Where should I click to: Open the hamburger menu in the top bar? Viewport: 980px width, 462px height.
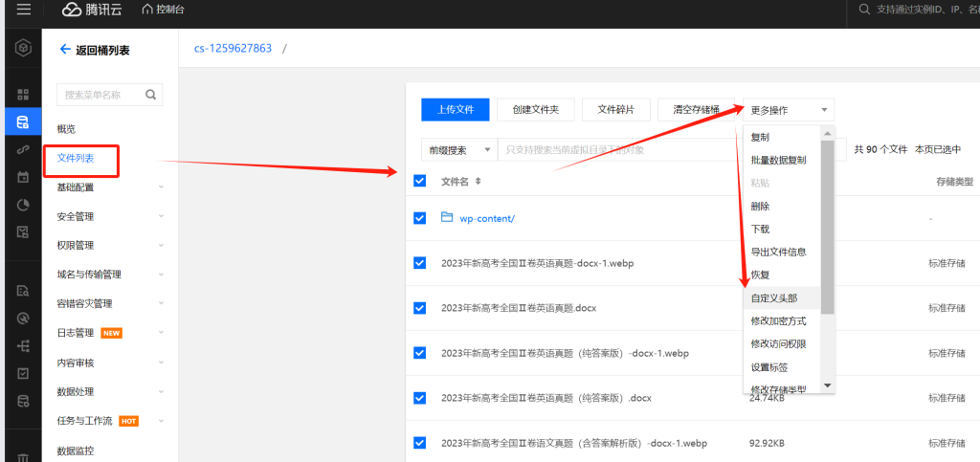[x=24, y=10]
